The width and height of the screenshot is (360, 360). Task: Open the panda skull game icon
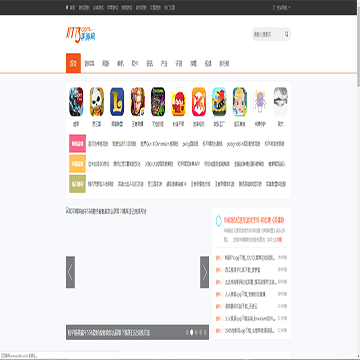tap(97, 102)
